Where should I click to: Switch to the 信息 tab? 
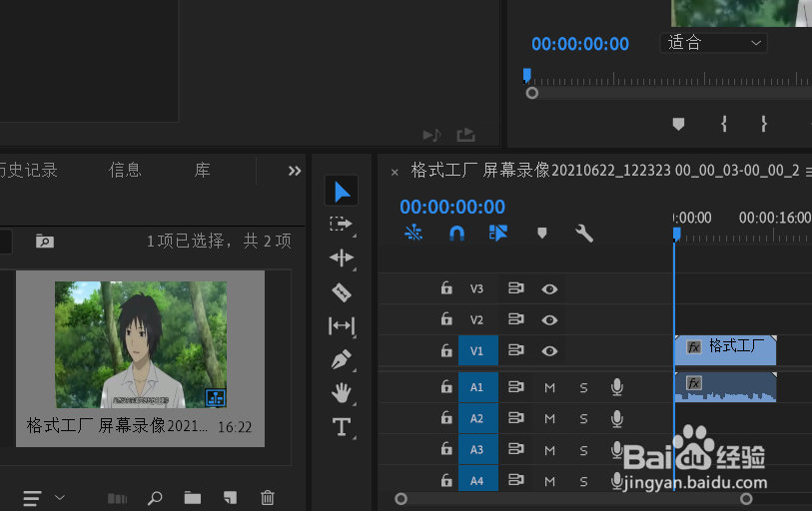coord(125,170)
